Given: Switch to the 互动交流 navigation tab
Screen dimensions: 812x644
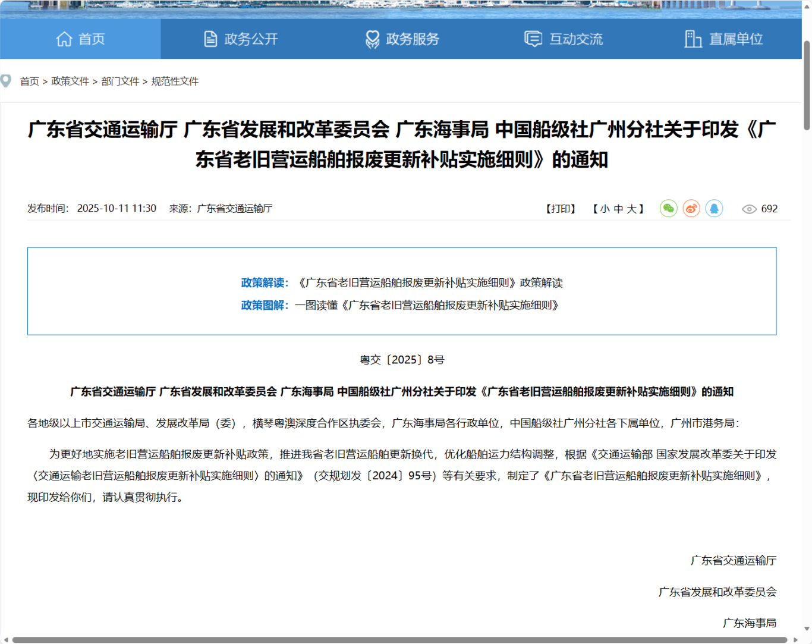Looking at the screenshot, I should click(562, 39).
